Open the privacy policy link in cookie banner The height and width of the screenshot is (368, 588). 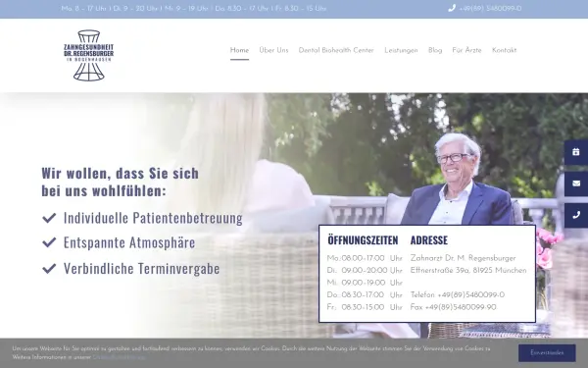(119, 357)
